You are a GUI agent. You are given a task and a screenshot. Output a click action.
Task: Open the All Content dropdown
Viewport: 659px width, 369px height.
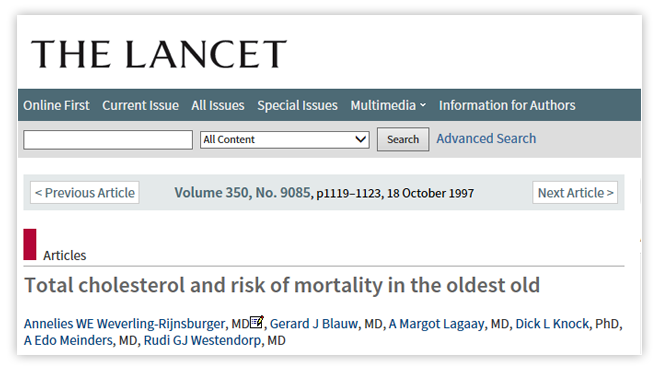pyautogui.click(x=285, y=140)
